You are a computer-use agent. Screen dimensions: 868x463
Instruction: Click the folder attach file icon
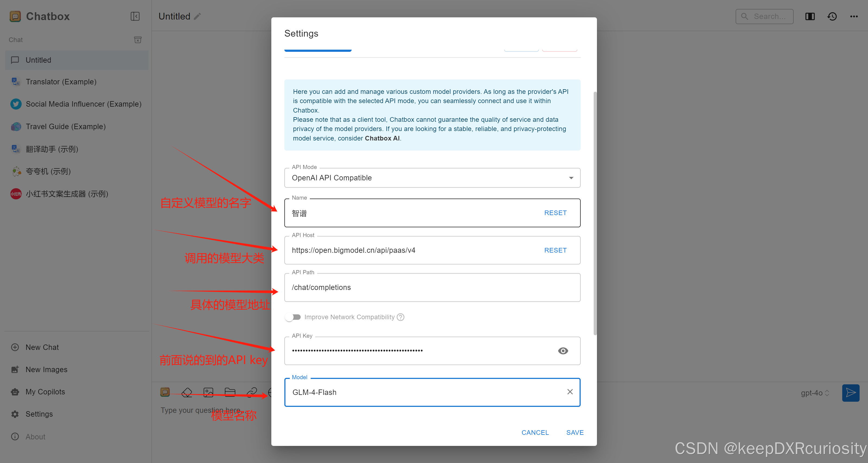point(230,392)
